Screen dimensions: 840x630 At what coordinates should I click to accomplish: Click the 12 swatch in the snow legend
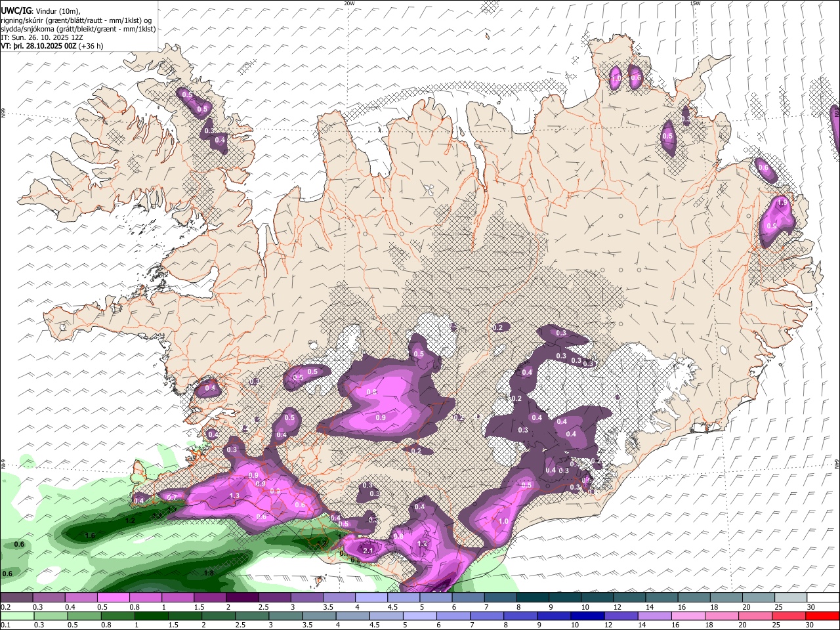[x=630, y=597]
